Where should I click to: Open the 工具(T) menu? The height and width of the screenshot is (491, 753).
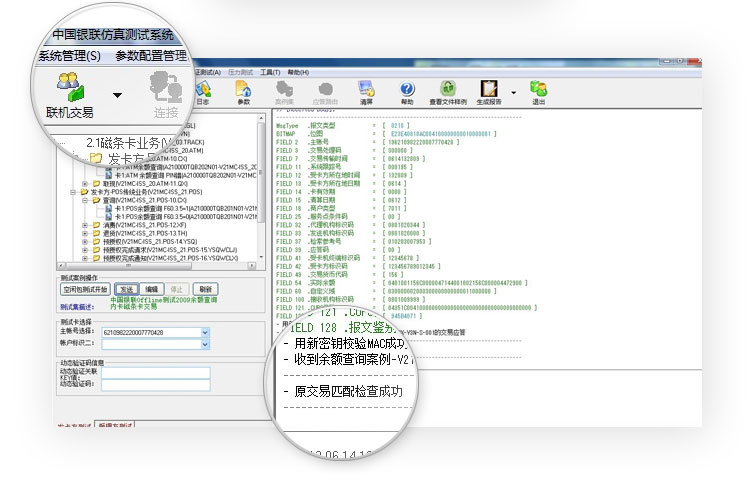[x=270, y=72]
